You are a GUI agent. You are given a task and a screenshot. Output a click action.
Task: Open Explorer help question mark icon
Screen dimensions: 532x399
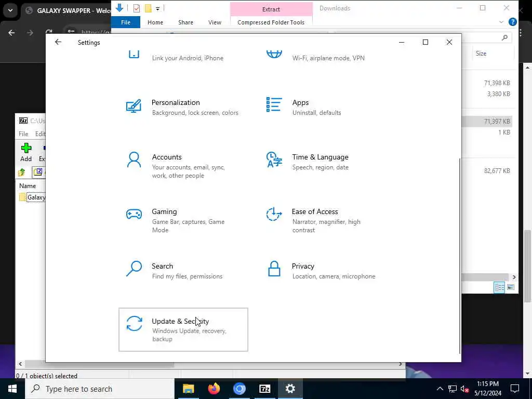(513, 22)
